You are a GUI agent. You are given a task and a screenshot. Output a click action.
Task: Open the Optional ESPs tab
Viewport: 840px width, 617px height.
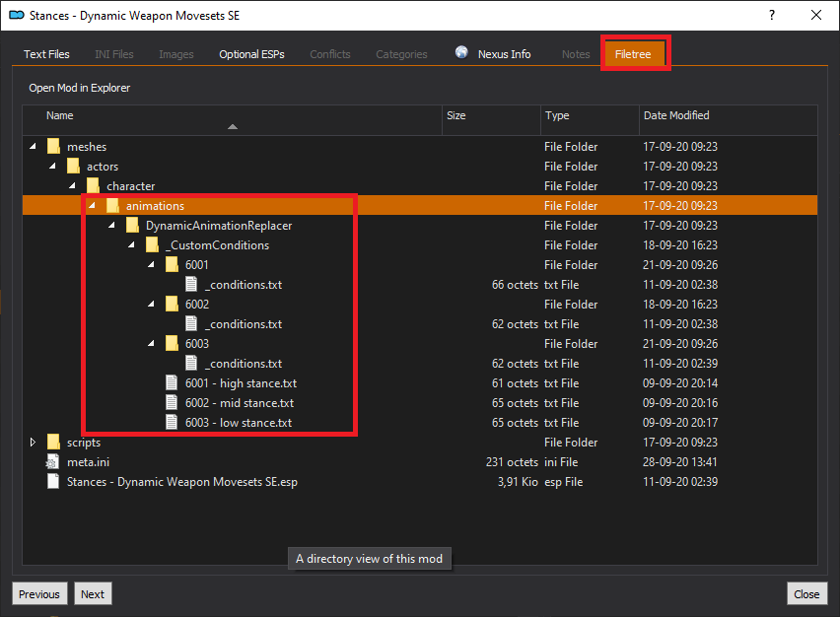pos(251,54)
